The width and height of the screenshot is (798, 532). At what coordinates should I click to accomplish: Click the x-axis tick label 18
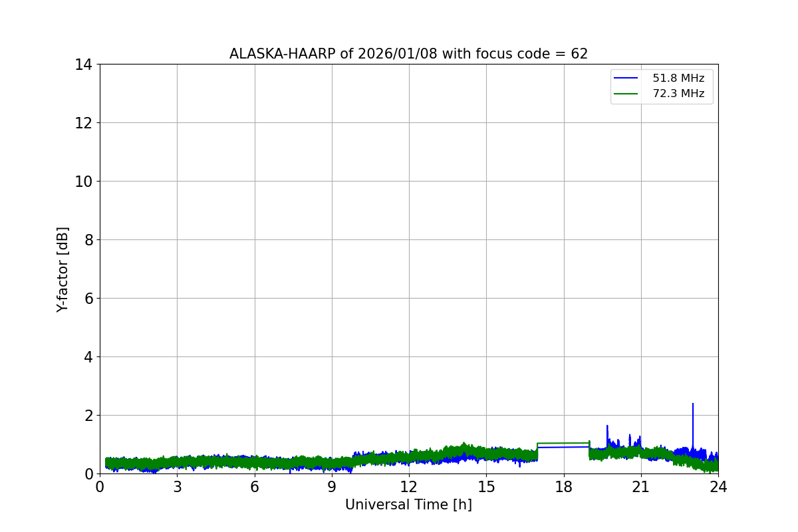(x=564, y=487)
